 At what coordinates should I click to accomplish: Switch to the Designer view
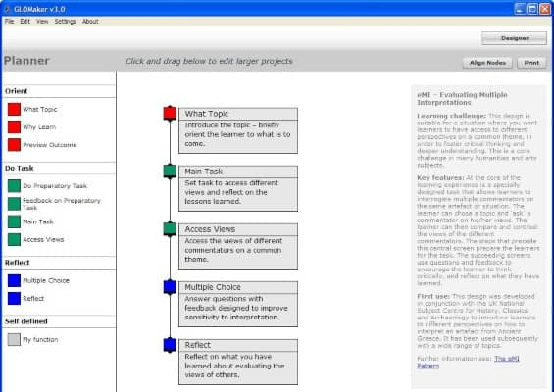515,38
